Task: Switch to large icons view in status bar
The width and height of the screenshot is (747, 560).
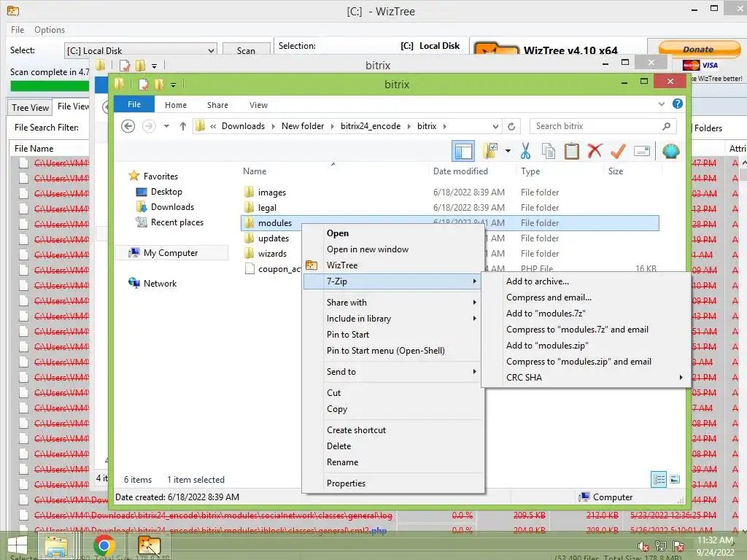Action: click(675, 480)
